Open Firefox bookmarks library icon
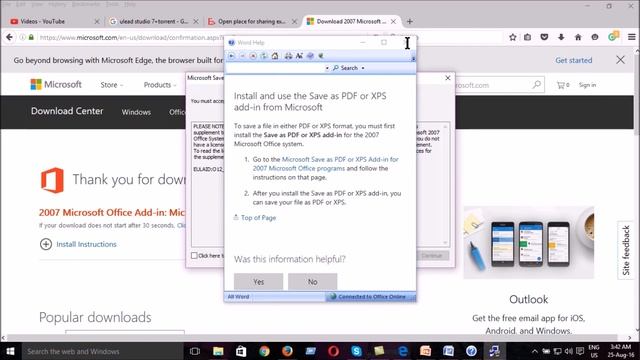The height and width of the screenshot is (360, 640). coord(528,37)
